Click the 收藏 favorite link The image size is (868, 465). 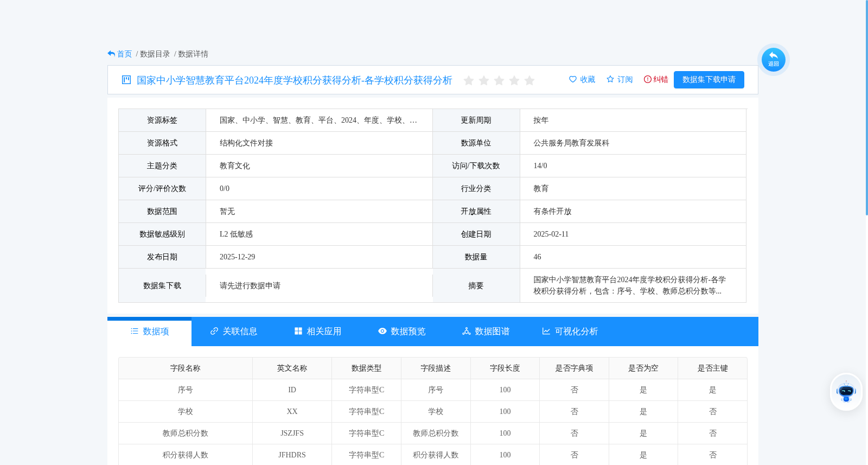(x=588, y=79)
